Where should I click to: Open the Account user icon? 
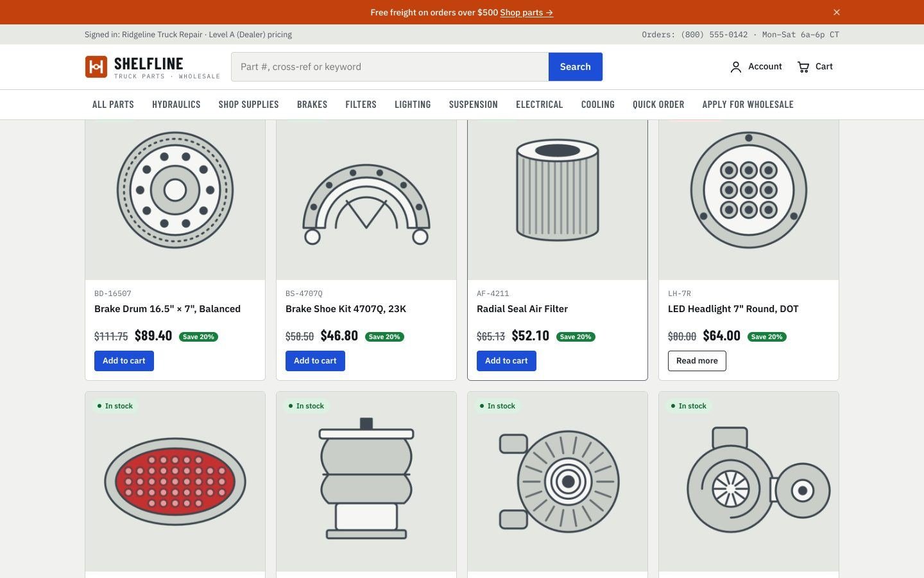(736, 67)
